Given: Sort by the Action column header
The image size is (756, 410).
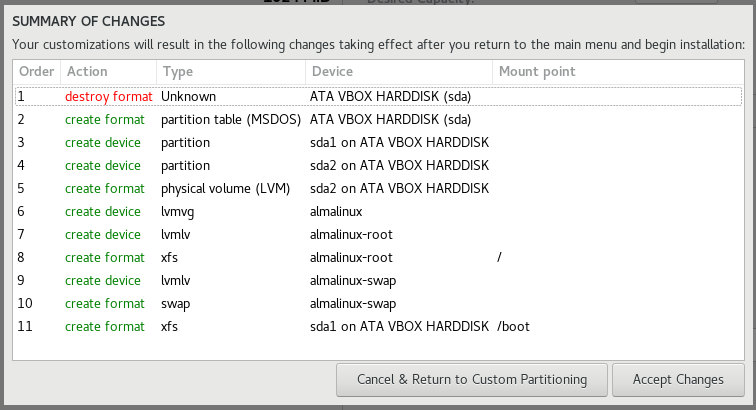Looking at the screenshot, I should tap(108, 71).
